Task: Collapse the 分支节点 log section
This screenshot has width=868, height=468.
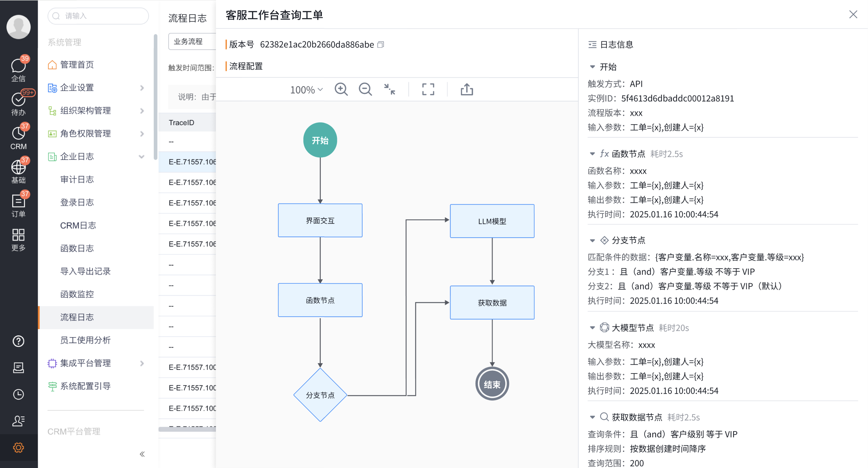Action: [x=592, y=240]
